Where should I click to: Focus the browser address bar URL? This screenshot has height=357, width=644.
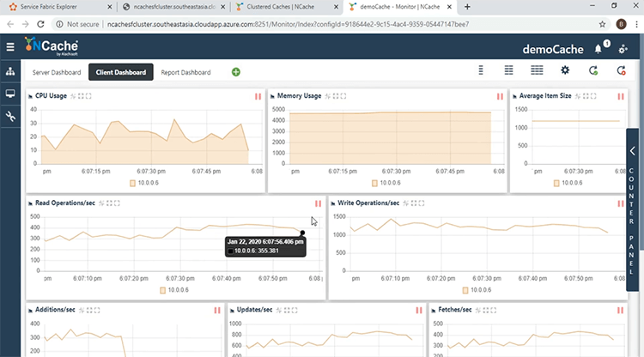point(288,24)
